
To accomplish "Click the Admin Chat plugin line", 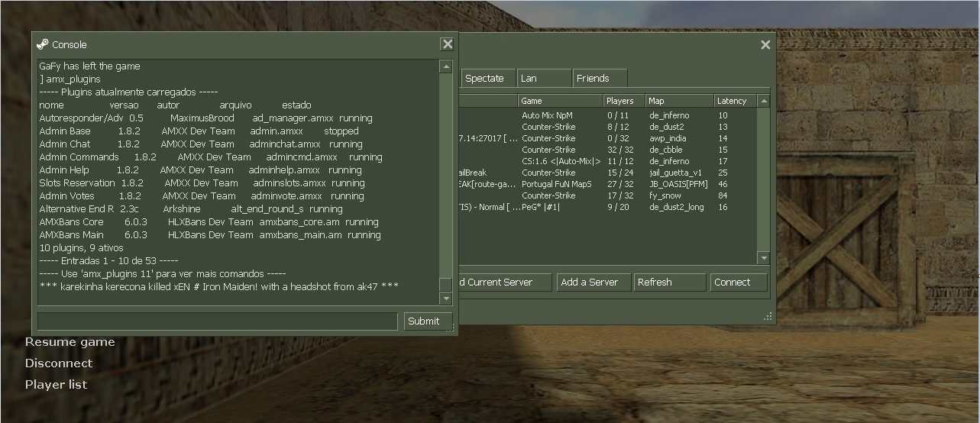I will pos(201,144).
